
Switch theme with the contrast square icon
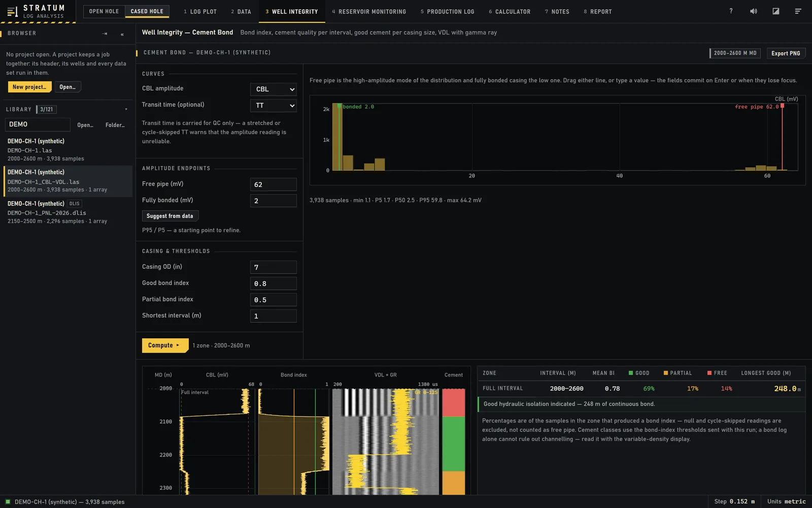point(776,11)
